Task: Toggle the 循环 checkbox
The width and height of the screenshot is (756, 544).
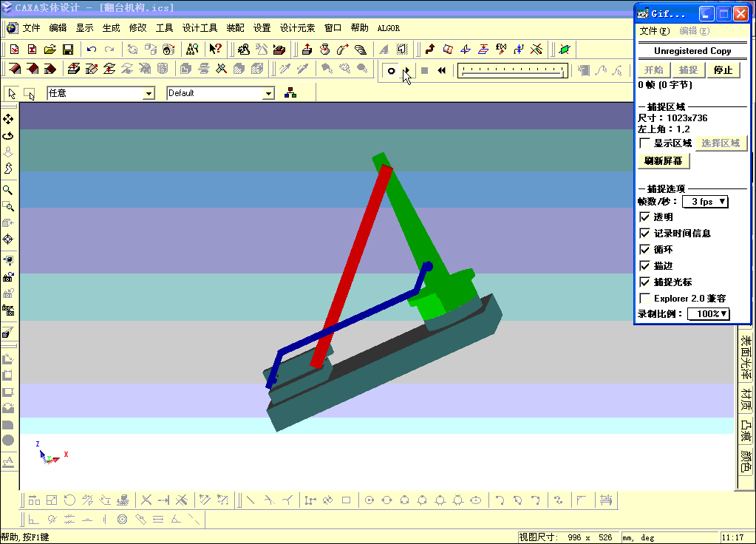Action: pyautogui.click(x=644, y=249)
